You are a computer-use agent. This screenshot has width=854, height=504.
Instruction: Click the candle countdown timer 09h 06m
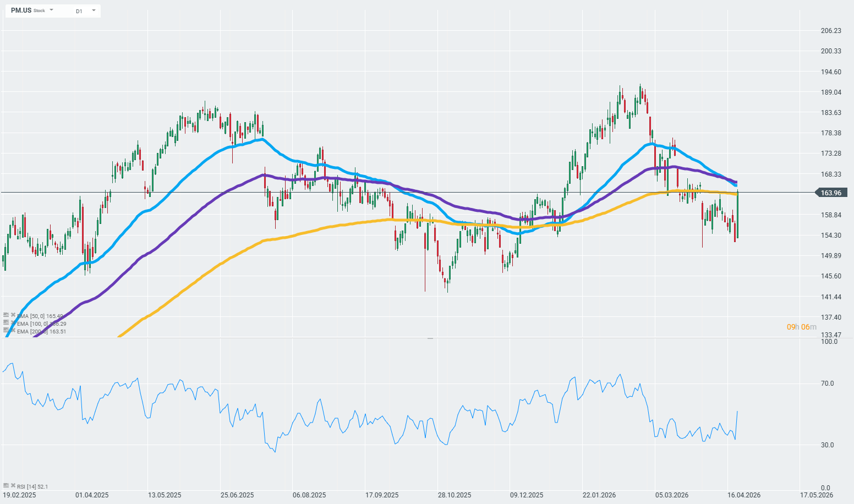(801, 327)
